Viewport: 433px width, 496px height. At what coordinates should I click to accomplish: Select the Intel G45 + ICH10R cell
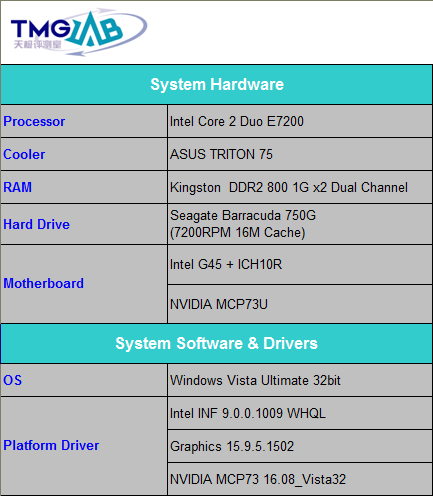(300, 265)
